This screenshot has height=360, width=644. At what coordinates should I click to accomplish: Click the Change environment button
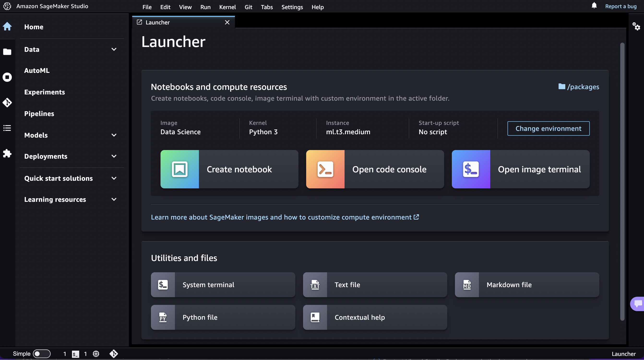(549, 128)
